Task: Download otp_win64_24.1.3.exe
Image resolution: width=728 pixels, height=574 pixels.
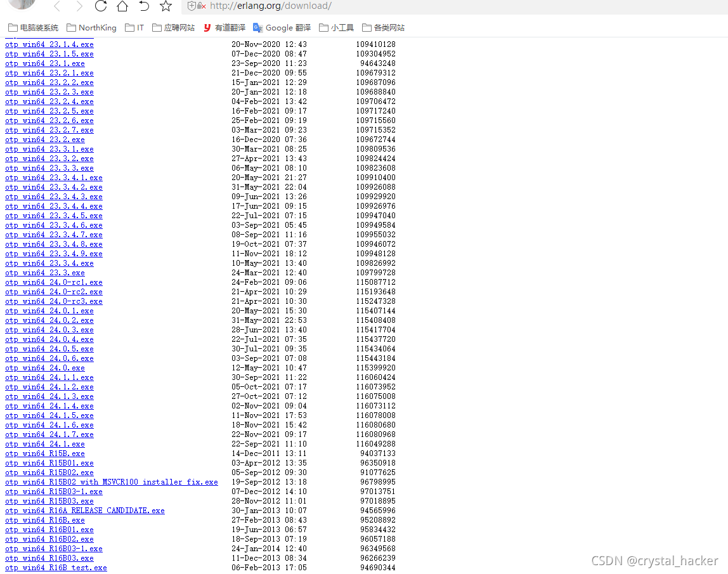Action: 49,396
